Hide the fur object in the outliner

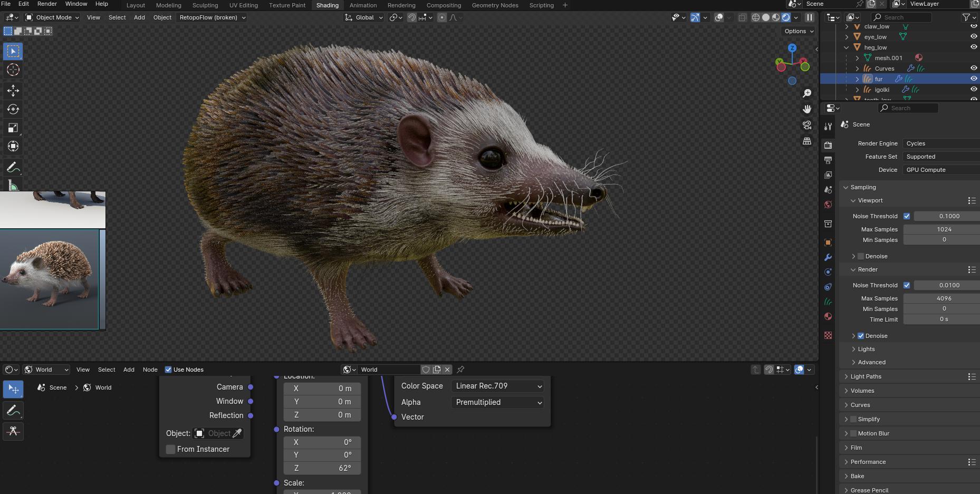pyautogui.click(x=974, y=79)
